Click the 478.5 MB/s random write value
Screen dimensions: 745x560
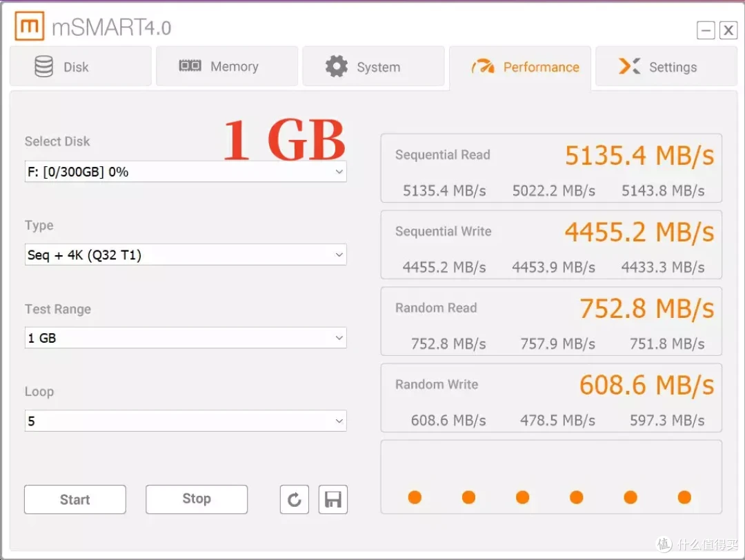click(558, 421)
